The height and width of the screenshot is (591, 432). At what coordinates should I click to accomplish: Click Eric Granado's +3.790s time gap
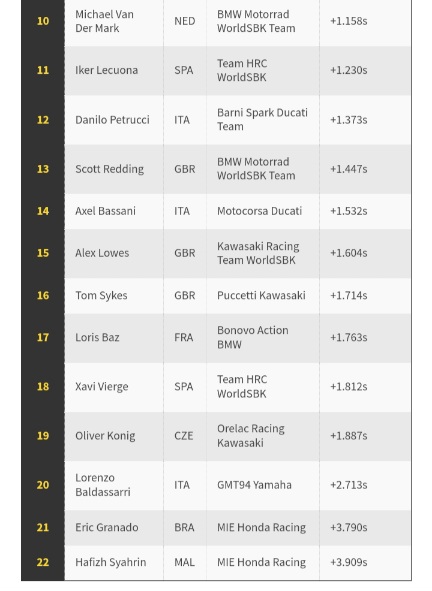point(349,527)
